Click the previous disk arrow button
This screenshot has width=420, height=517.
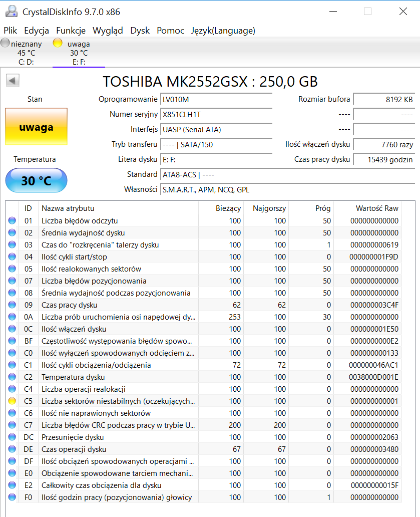(13, 81)
